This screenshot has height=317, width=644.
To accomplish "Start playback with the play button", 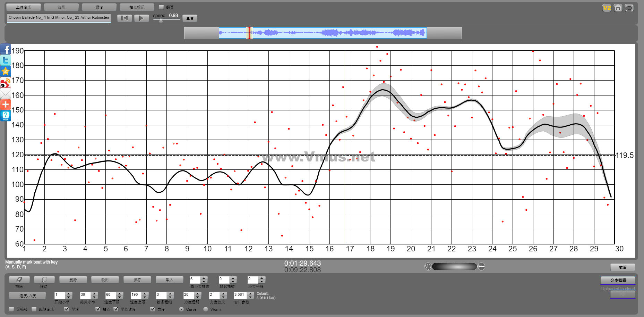I will click(x=141, y=18).
